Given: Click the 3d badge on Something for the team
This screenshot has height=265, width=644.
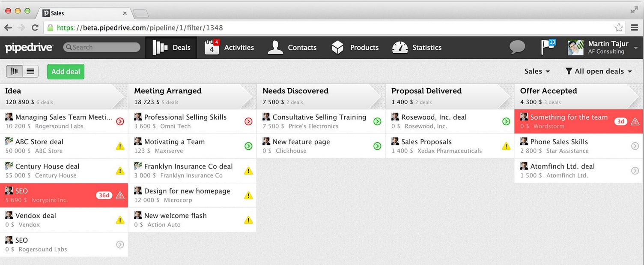Looking at the screenshot, I should 621,121.
